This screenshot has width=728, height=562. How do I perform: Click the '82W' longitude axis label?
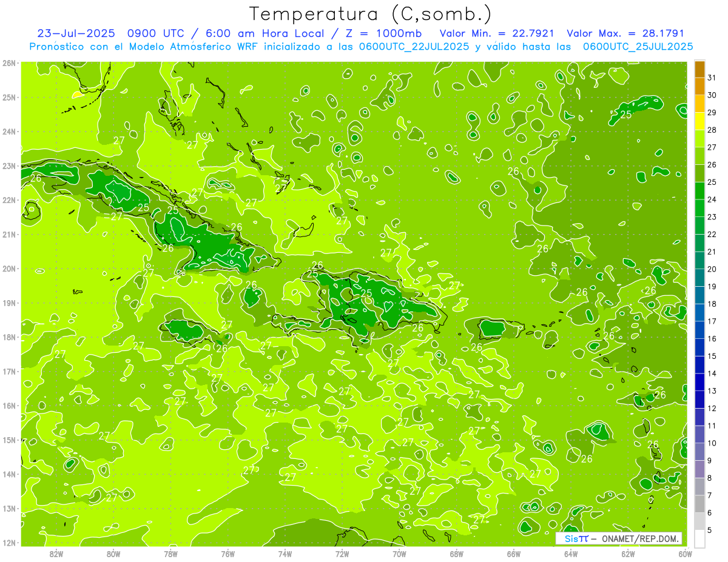pyautogui.click(x=56, y=554)
